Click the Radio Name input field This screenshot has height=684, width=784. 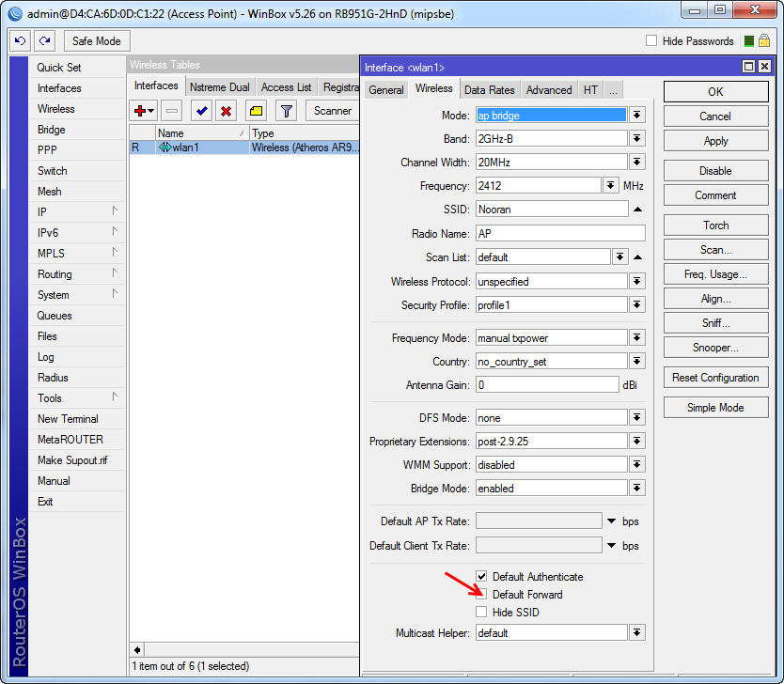[560, 233]
